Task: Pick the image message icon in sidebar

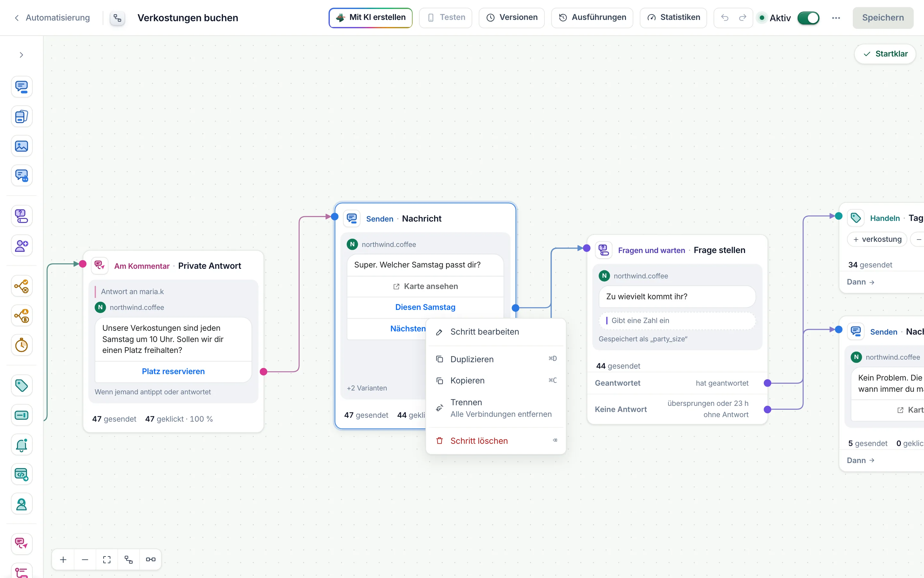Action: tap(21, 146)
